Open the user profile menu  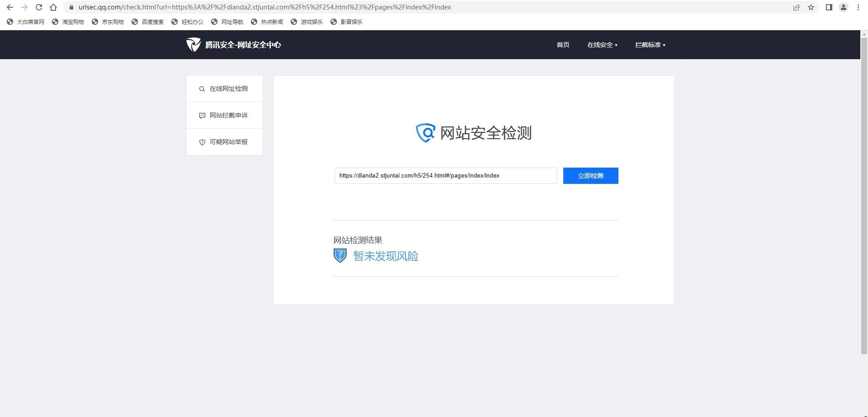(x=844, y=7)
